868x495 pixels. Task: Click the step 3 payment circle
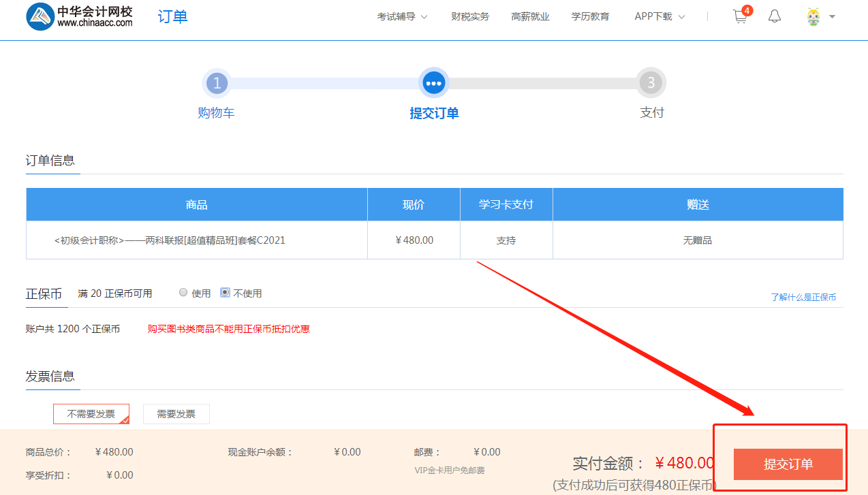(x=651, y=84)
